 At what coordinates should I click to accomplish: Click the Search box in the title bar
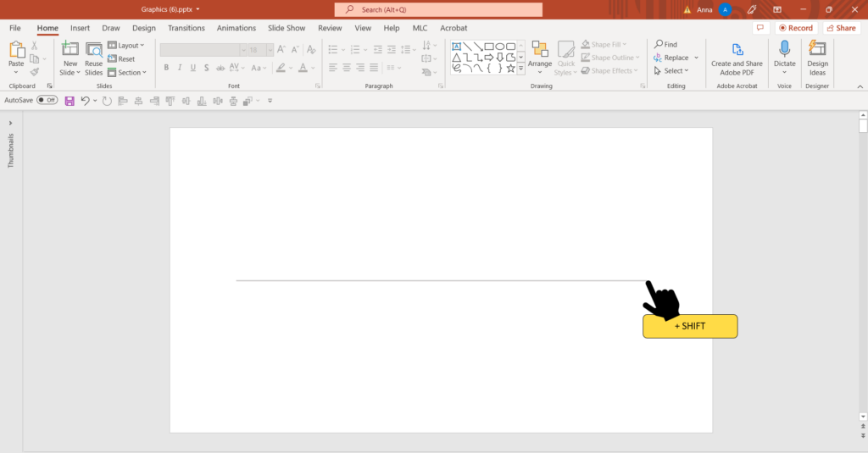(x=438, y=9)
